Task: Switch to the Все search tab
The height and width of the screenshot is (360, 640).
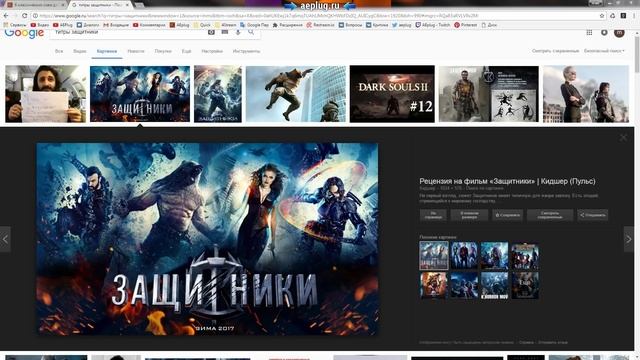Action: 59,51
